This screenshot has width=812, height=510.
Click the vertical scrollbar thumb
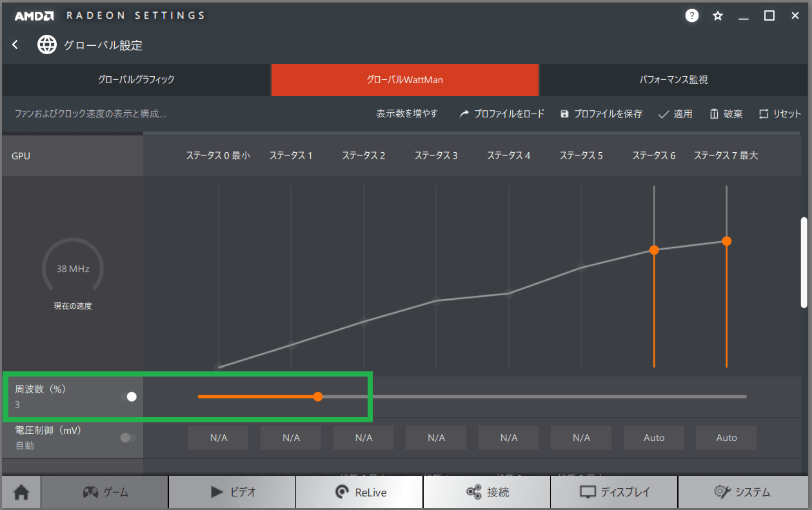(804, 262)
